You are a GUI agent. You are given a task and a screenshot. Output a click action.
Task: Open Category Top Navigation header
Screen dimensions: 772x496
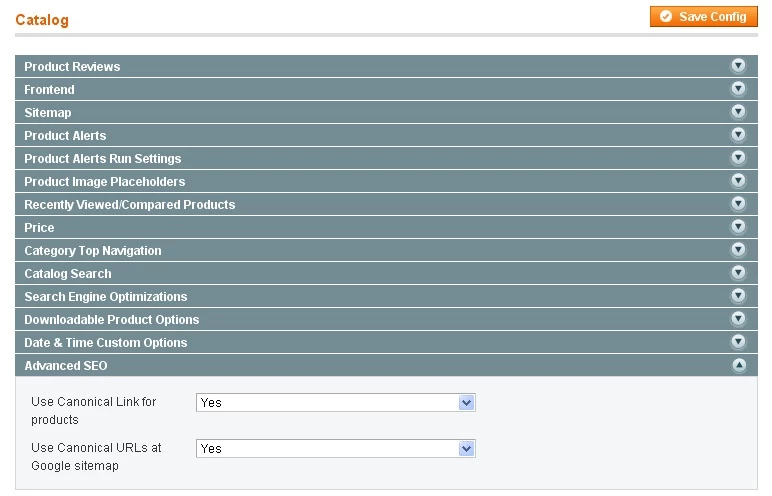coord(386,250)
